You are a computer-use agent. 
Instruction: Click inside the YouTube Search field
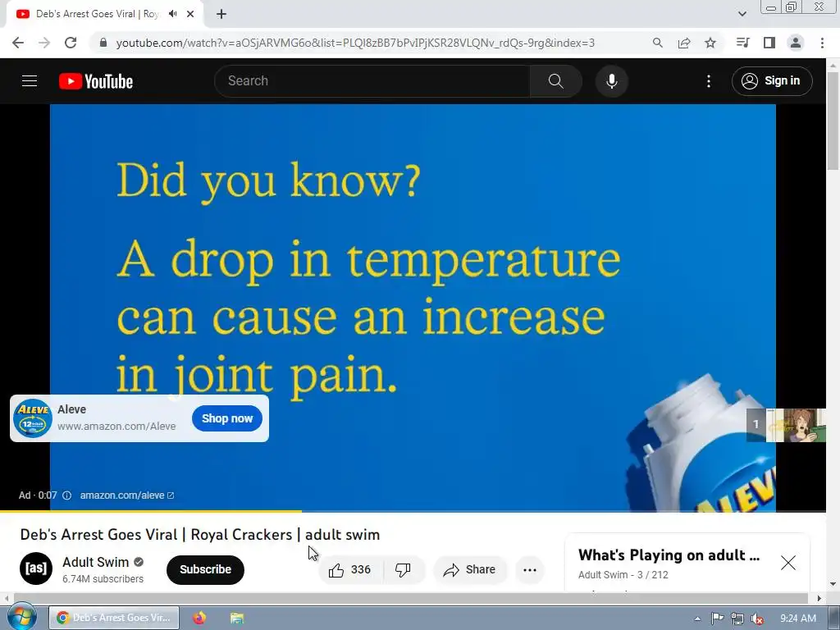(372, 81)
